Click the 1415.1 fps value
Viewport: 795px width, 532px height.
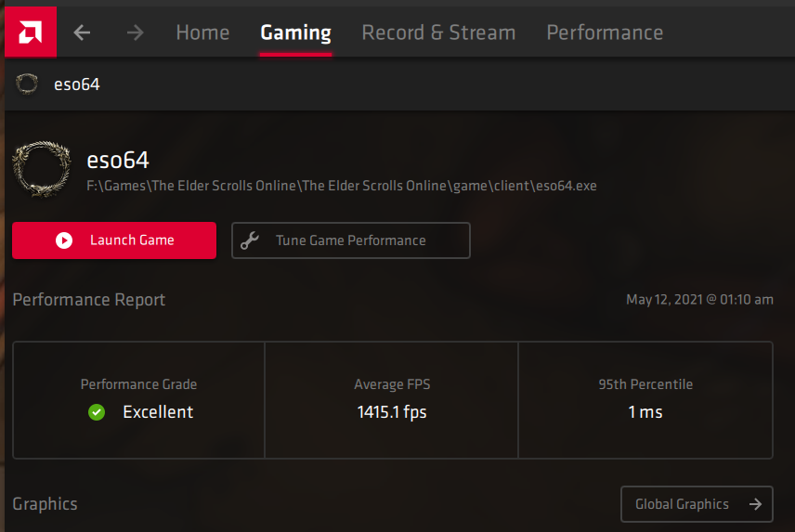point(391,412)
